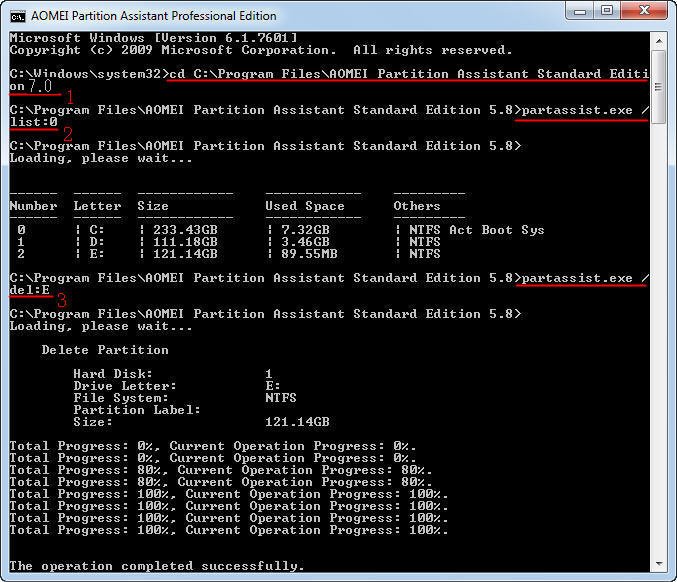Maximize the command prompt window
This screenshot has width=677, height=582.
pyautogui.click(x=607, y=11)
